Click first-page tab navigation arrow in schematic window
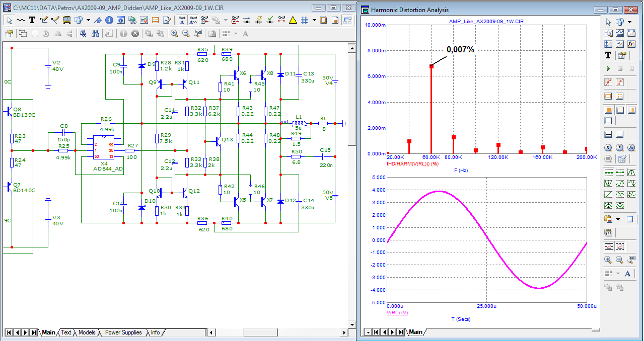644x341 pixels. (x=9, y=332)
